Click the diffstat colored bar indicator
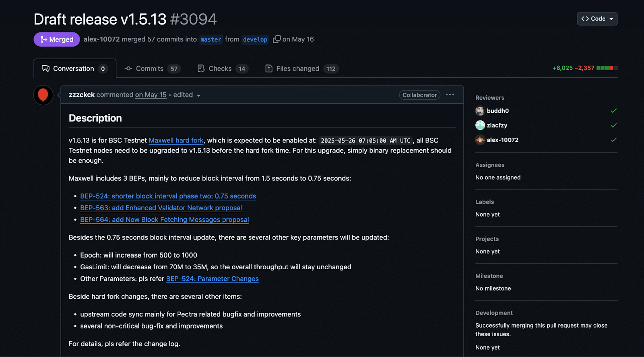This screenshot has height=357, width=644. click(607, 68)
